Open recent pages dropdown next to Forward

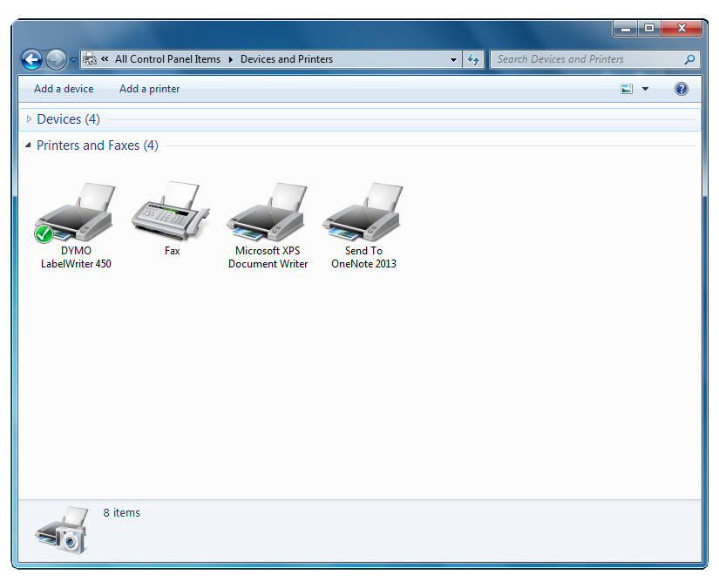pos(73,59)
